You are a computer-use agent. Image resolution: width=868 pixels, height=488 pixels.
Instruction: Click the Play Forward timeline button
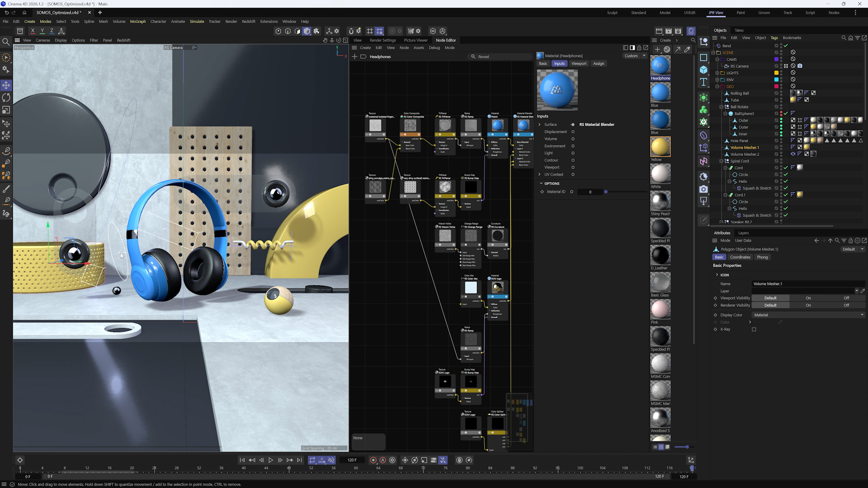point(271,460)
